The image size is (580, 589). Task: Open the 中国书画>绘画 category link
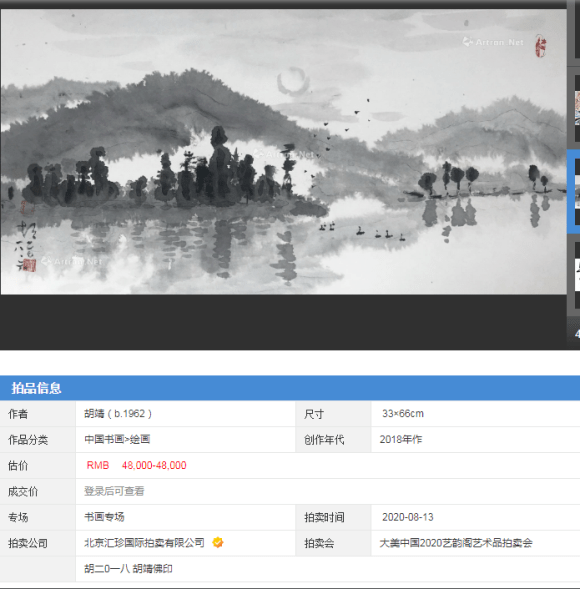(117, 439)
